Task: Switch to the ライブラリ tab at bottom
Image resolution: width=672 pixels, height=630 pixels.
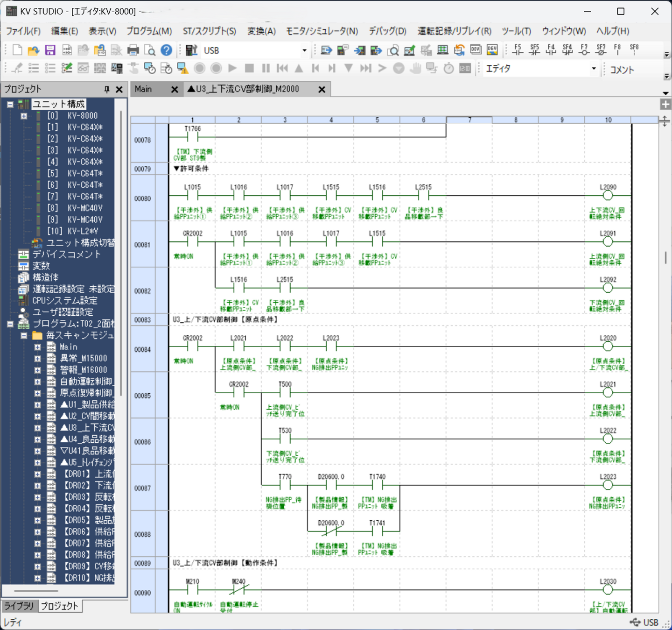Action: 19,606
